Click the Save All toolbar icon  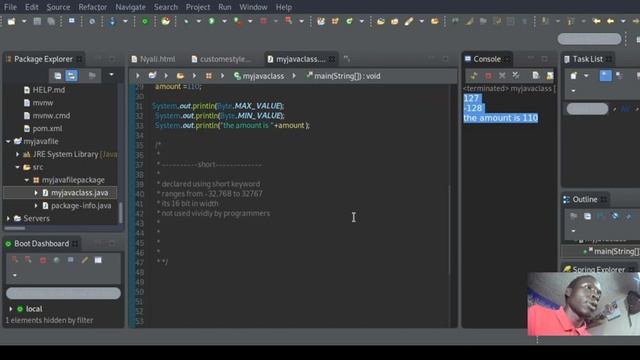pos(51,21)
